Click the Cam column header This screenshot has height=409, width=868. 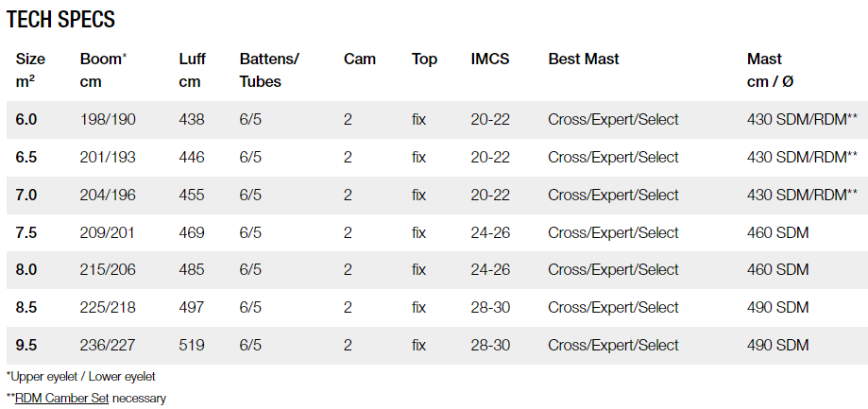pyautogui.click(x=359, y=59)
